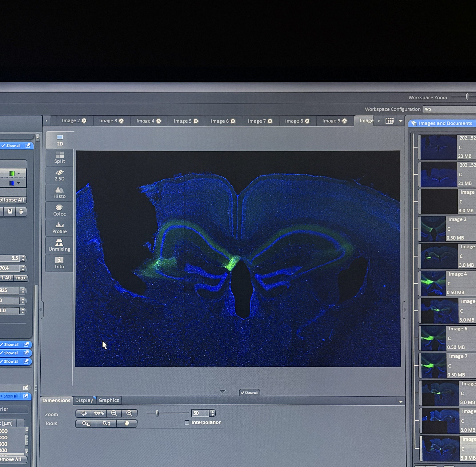Close the Image 7 tab

point(270,121)
